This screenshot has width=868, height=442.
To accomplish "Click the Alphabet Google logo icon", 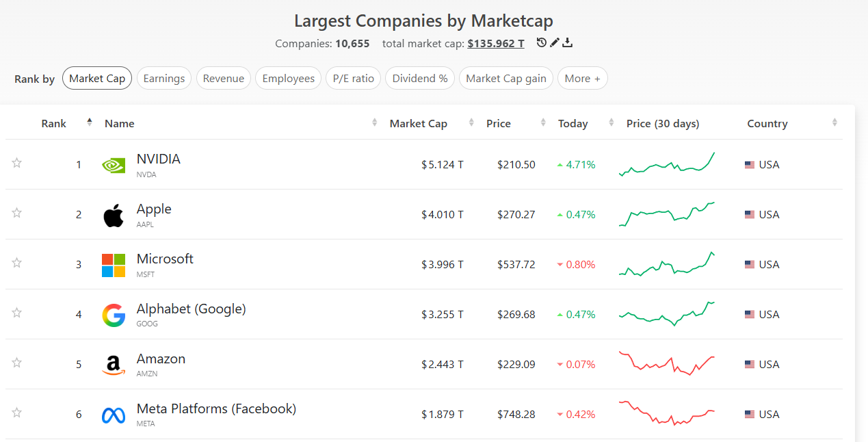I will point(114,315).
